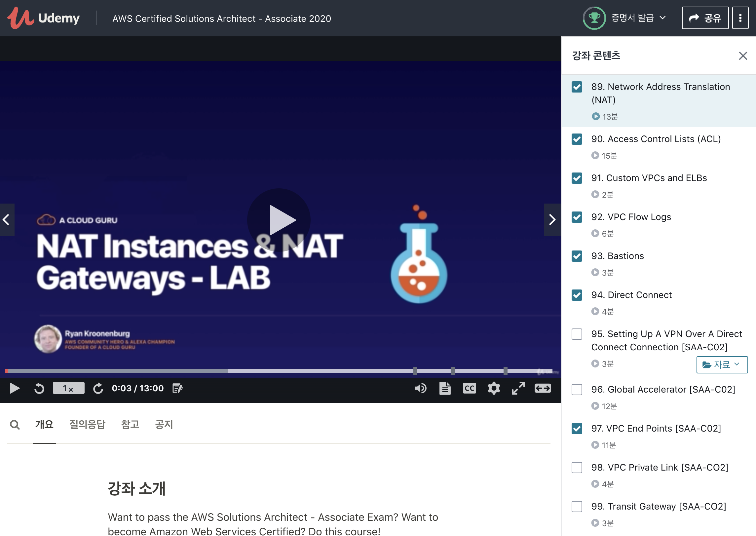Toggle closed captions CC icon
This screenshot has width=756, height=536.
tap(469, 388)
